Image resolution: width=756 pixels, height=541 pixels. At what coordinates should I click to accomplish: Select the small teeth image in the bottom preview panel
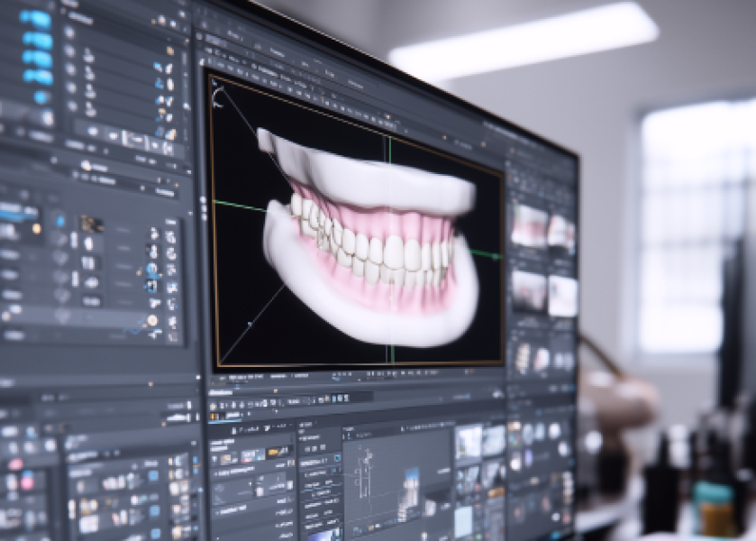pyautogui.click(x=410, y=484)
